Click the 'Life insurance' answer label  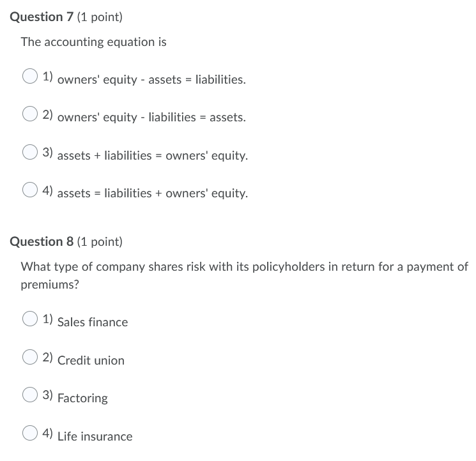tap(95, 437)
